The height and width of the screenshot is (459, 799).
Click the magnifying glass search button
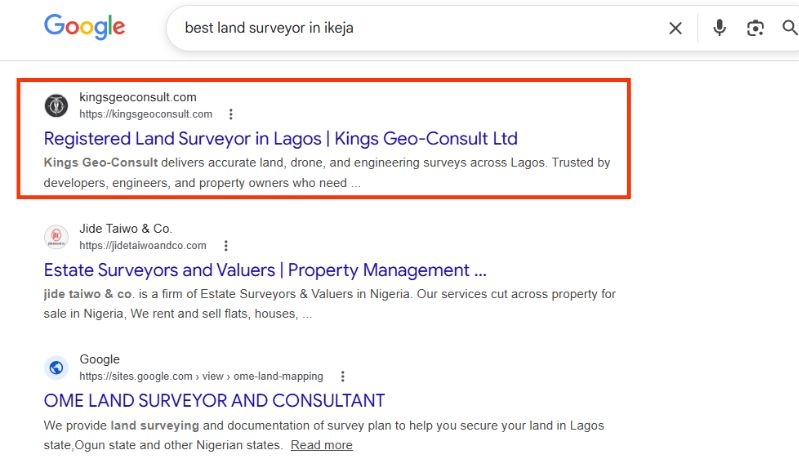click(790, 28)
